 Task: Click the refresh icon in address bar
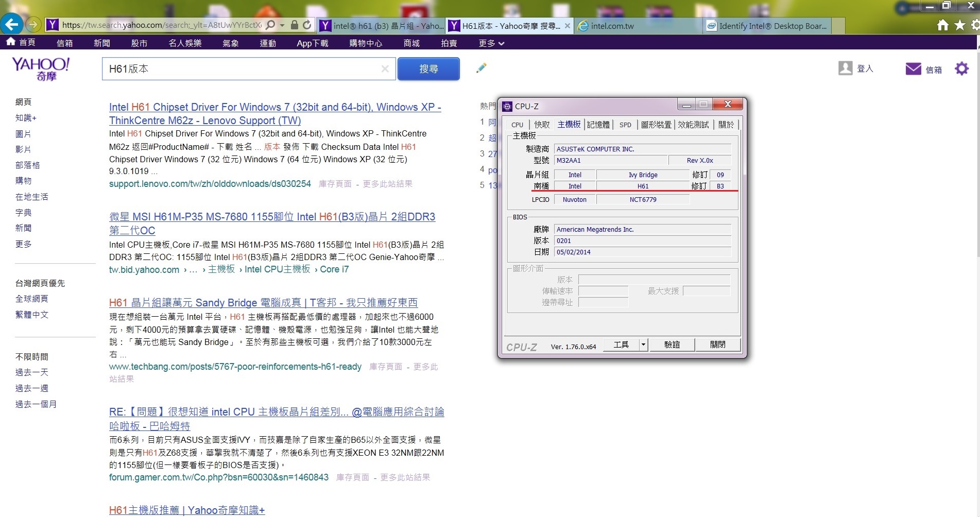(x=307, y=25)
